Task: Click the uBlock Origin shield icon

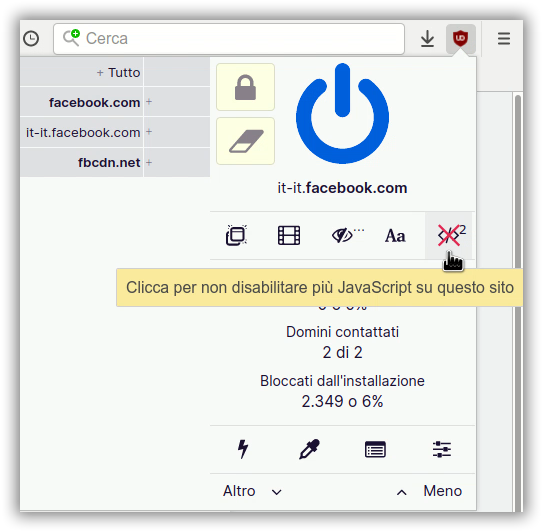Action: 460,38
